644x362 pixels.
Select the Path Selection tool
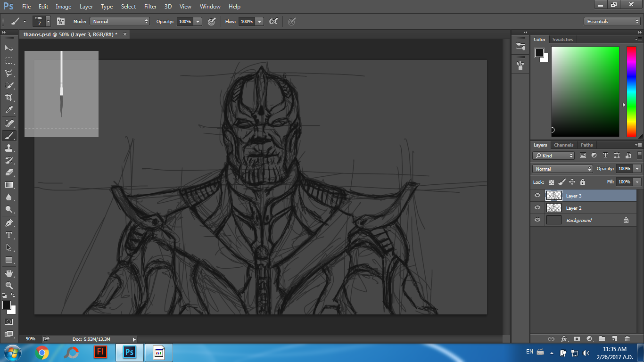[x=9, y=247]
